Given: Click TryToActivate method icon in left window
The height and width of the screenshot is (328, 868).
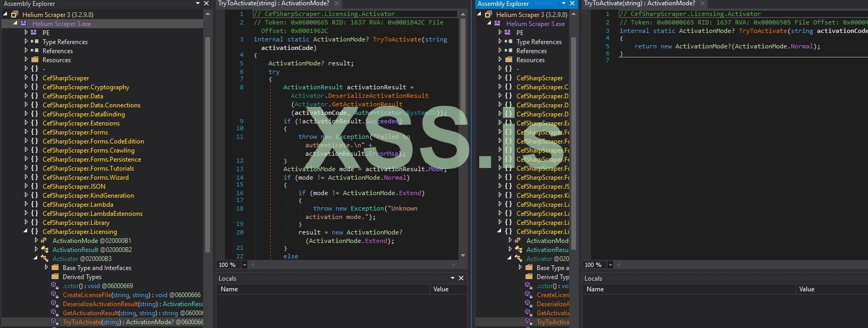Looking at the screenshot, I should pos(54,322).
